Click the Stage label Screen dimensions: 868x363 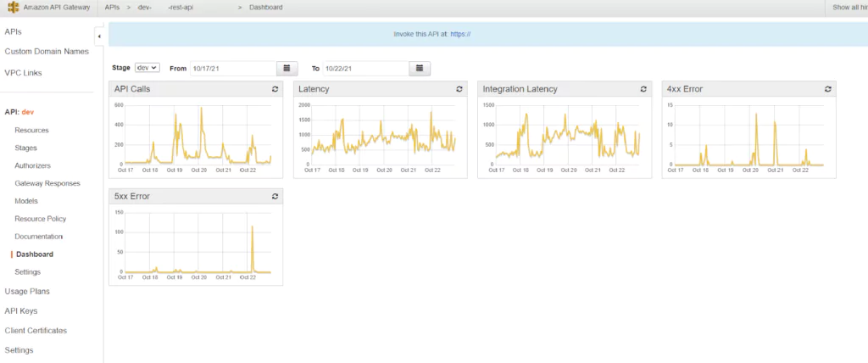click(120, 68)
